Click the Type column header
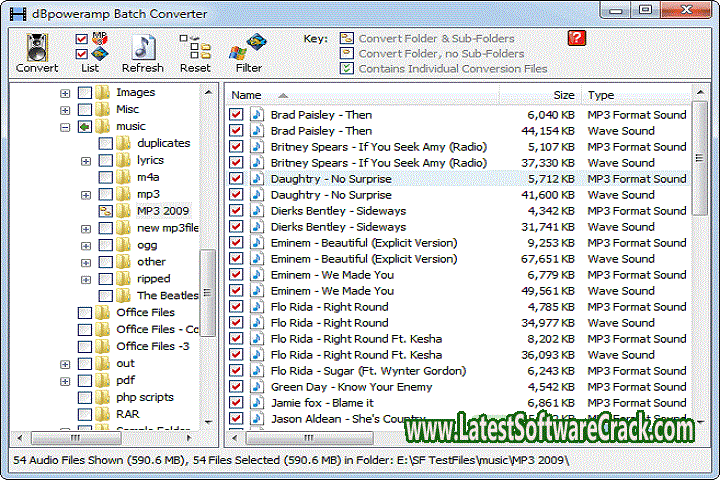Viewport: 720px width, 480px height. coord(601,95)
